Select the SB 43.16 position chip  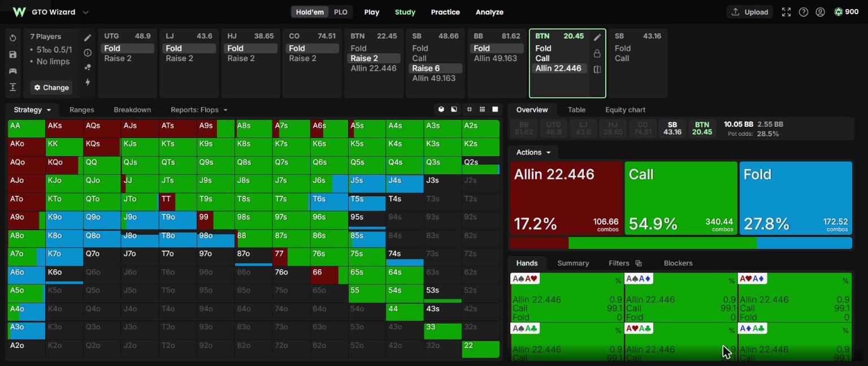click(x=672, y=128)
